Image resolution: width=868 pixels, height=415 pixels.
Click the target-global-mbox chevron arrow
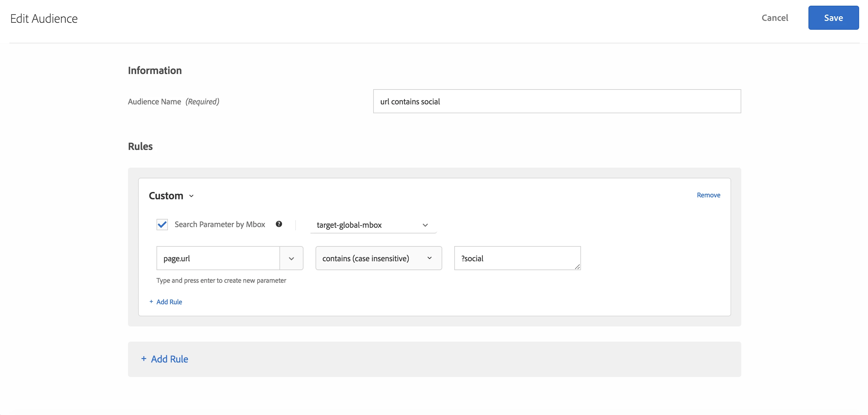[425, 225]
